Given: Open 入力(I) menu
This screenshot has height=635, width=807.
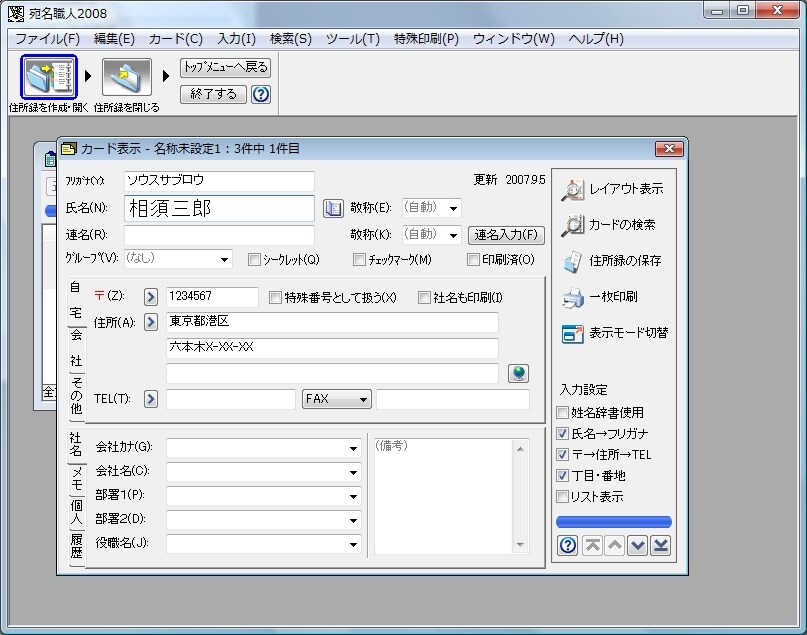Looking at the screenshot, I should pos(236,39).
